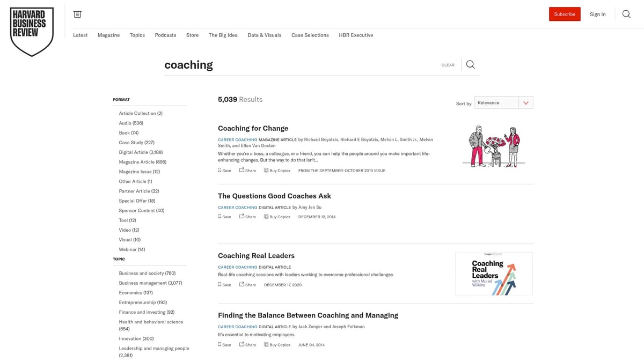Share "The Questions Good Coaches Ask"

[247, 217]
